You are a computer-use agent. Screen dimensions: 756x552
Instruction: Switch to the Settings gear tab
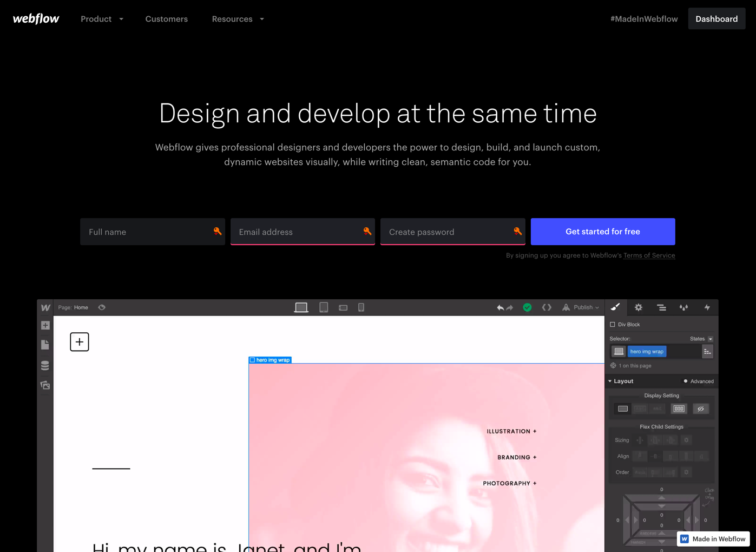pos(639,307)
